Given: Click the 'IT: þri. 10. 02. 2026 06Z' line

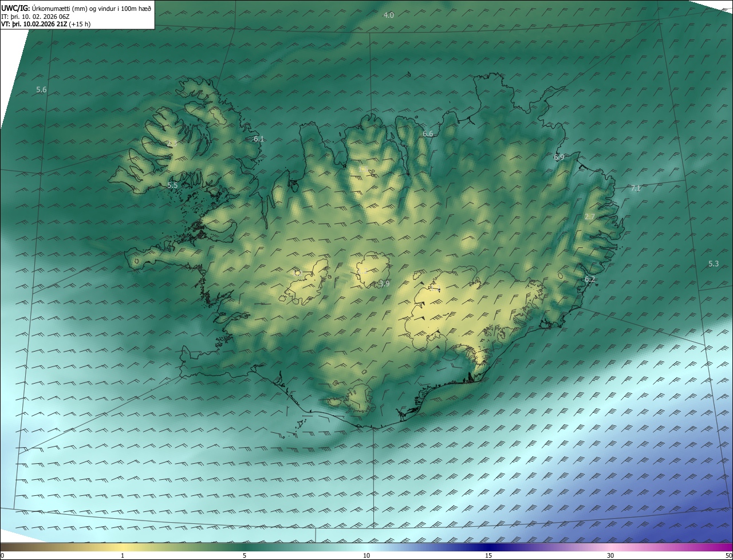Looking at the screenshot, I should pos(36,17).
